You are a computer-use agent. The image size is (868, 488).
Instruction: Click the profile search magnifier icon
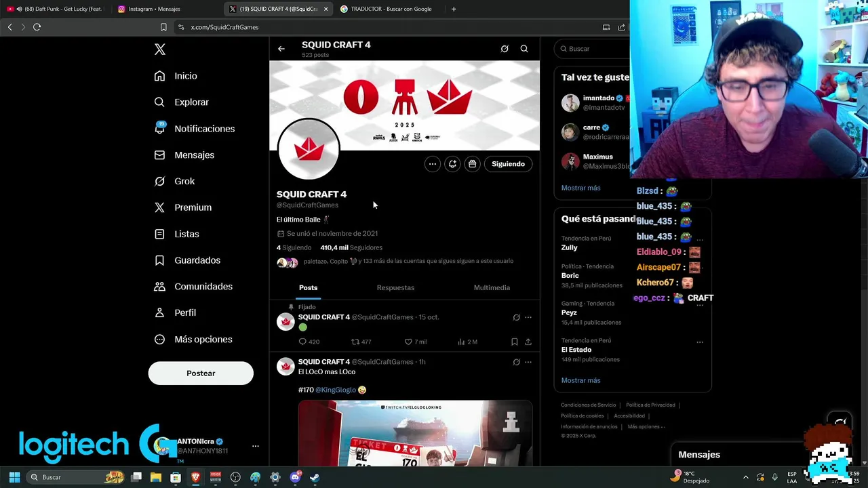(524, 49)
